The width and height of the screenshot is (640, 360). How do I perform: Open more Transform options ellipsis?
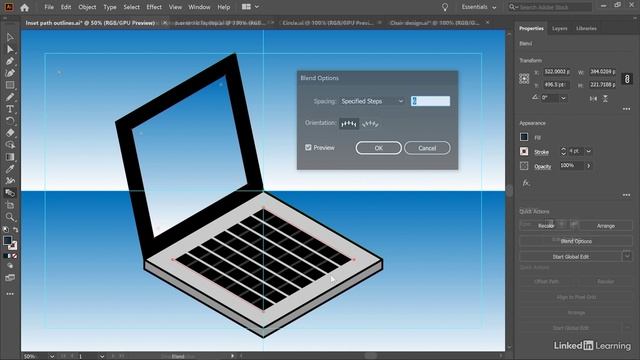[627, 109]
